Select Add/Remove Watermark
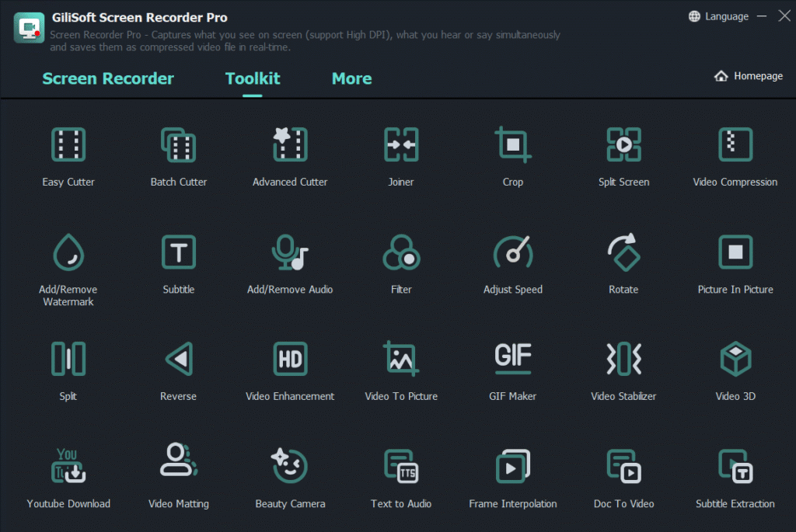 (68, 262)
